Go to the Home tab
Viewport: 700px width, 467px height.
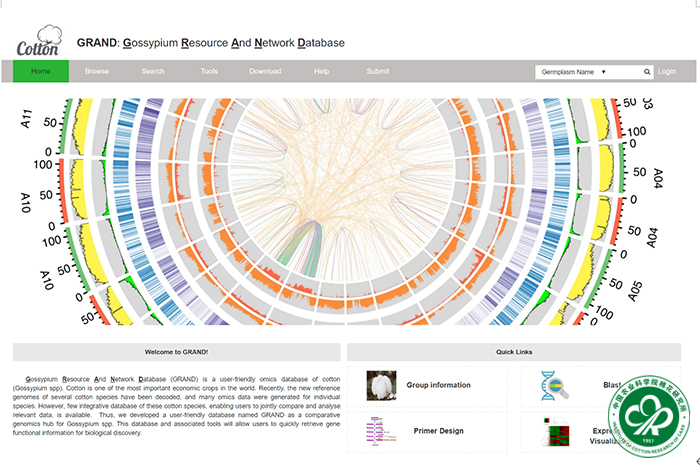coord(41,72)
